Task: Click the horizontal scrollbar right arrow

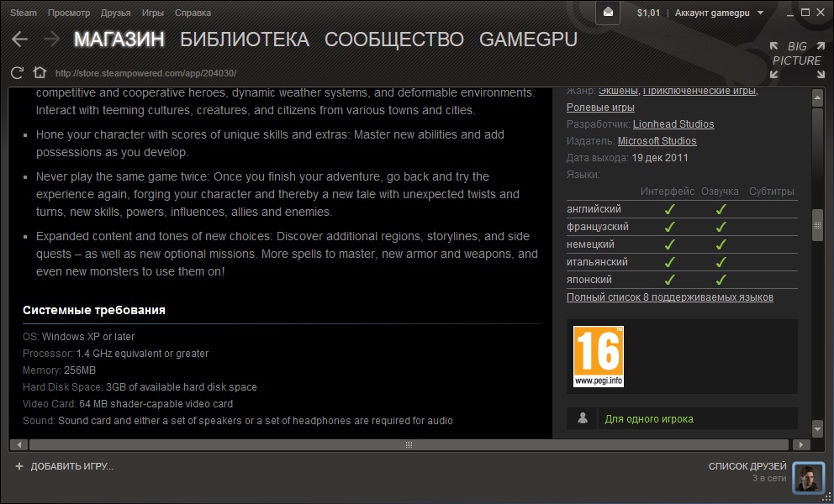Action: [x=801, y=444]
